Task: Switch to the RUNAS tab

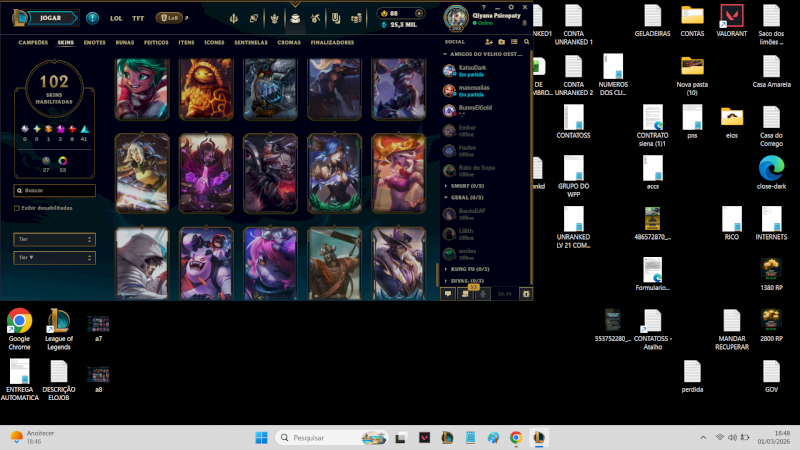Action: coord(124,42)
